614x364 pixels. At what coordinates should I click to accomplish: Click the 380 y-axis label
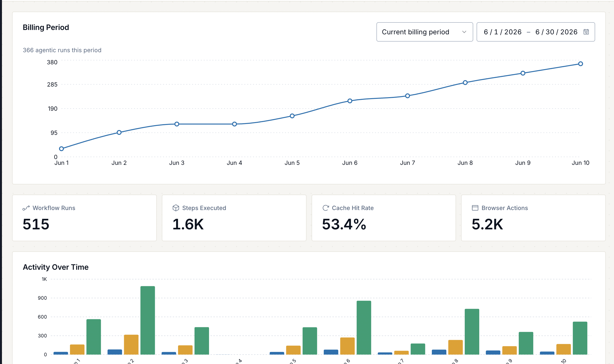tap(52, 62)
